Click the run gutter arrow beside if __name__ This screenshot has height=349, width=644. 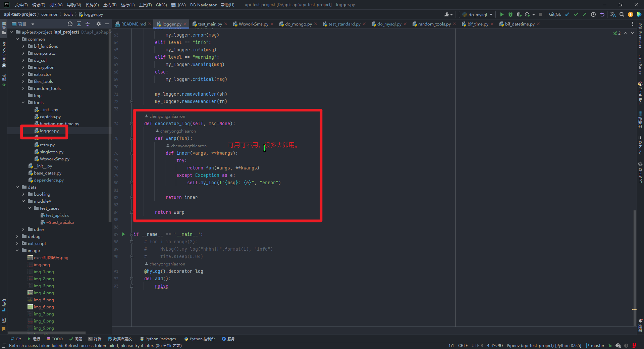tap(123, 234)
